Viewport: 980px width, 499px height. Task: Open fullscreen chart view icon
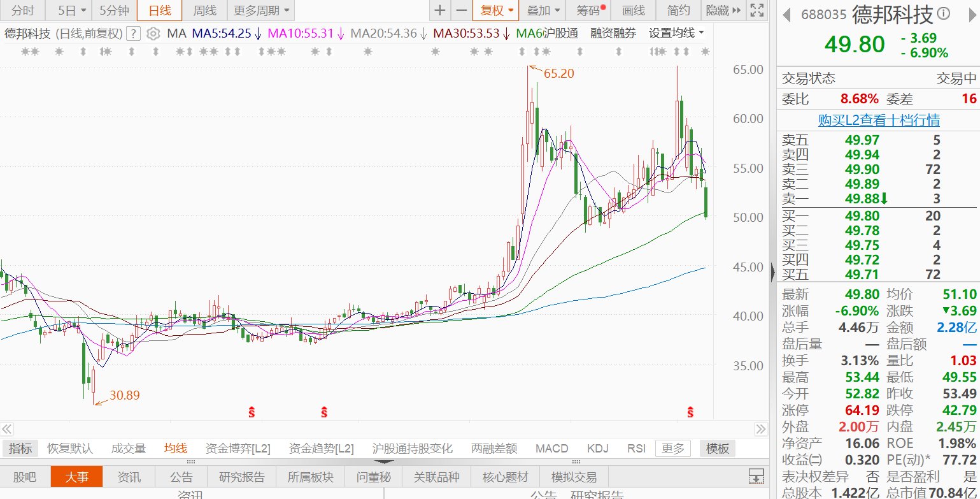756,10
